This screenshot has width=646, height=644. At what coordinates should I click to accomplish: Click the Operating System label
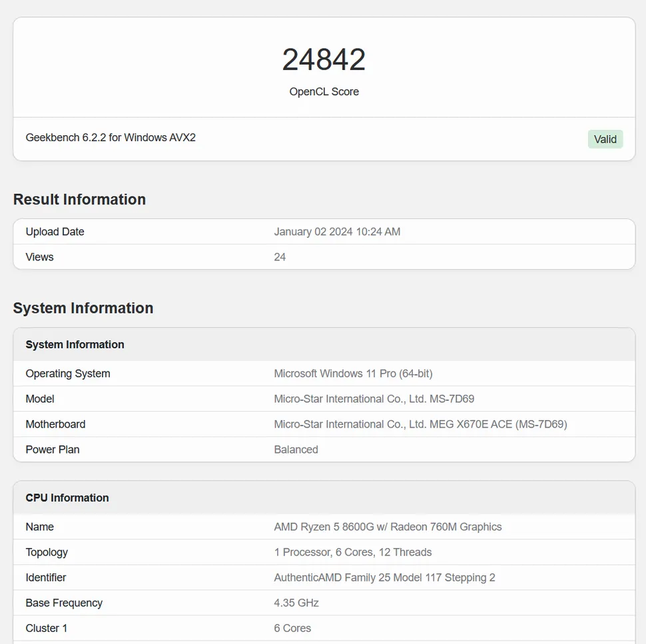[68, 374]
